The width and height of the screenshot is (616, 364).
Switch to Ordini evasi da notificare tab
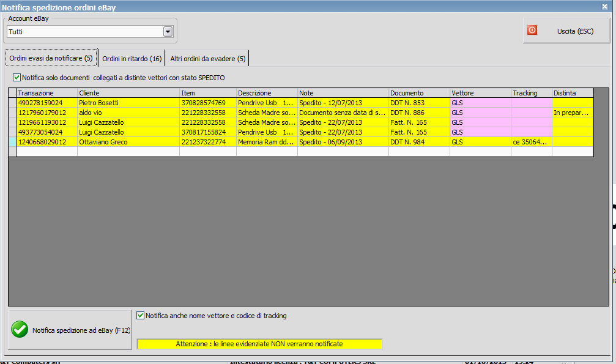[51, 58]
